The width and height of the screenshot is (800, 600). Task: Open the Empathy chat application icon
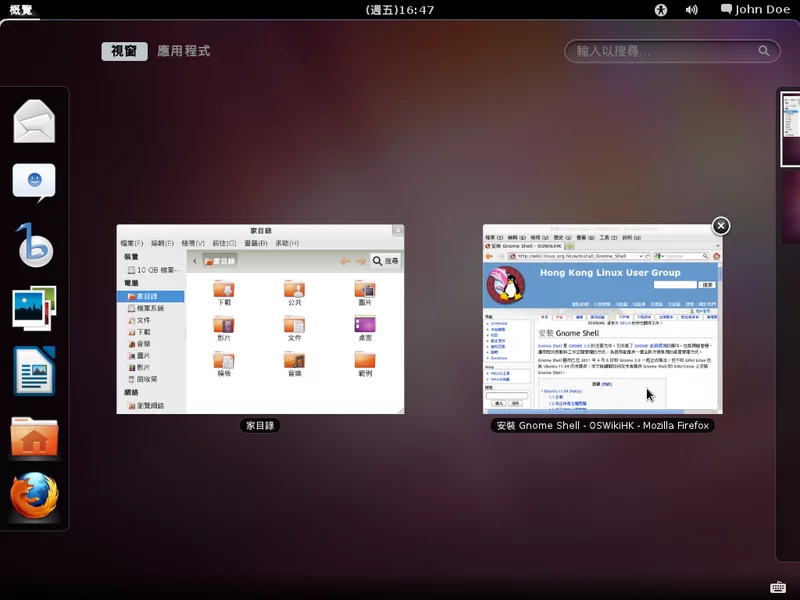coord(34,183)
